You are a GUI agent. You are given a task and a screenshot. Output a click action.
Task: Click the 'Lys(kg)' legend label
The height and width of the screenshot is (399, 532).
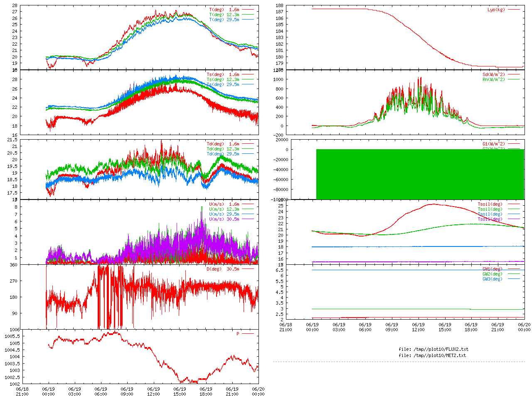[496, 10]
